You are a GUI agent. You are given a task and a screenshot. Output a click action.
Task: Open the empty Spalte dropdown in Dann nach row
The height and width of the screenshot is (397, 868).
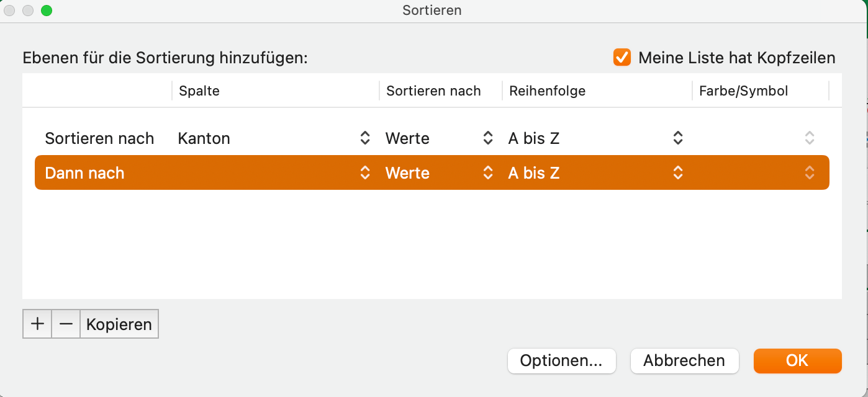[x=364, y=172]
